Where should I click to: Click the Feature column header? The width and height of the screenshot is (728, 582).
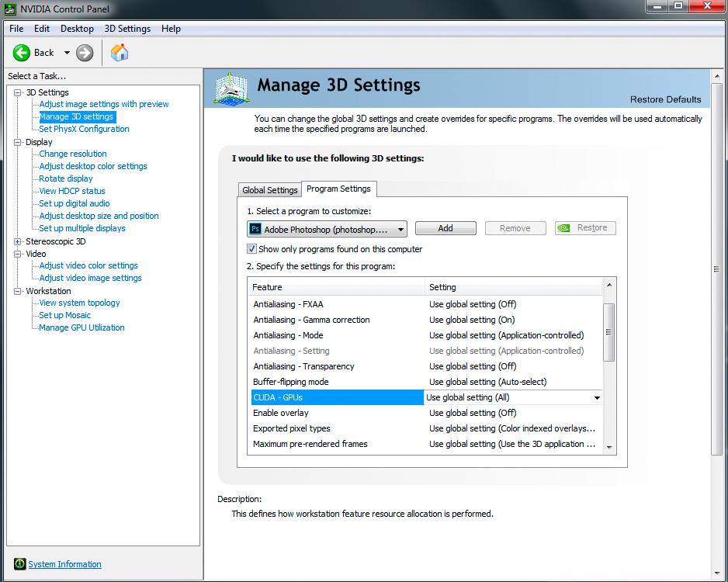coord(336,287)
